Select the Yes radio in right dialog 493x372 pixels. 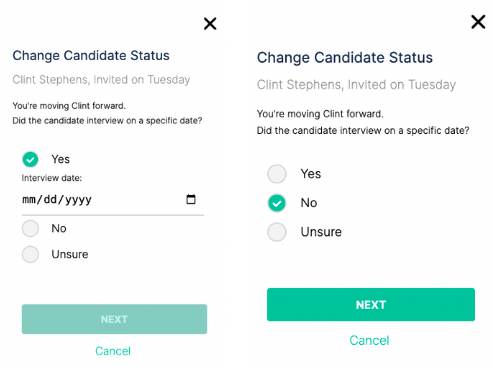[x=277, y=174]
